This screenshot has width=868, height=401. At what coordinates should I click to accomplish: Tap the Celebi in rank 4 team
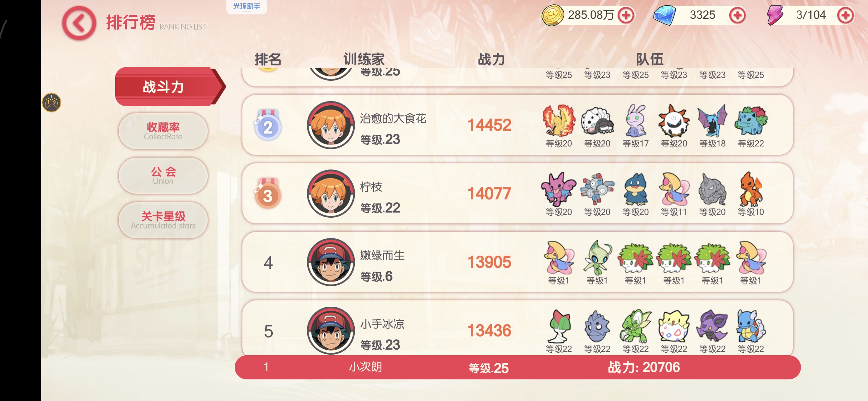click(x=597, y=257)
